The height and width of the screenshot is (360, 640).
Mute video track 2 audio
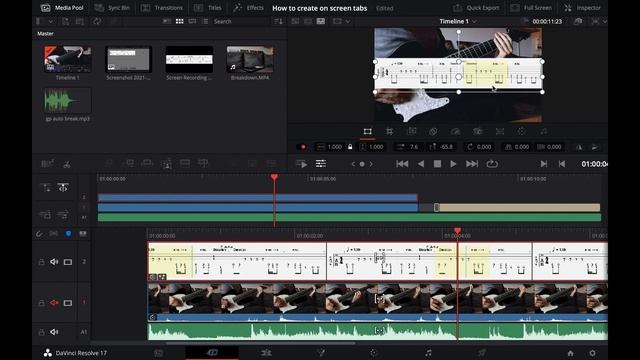pyautogui.click(x=54, y=262)
